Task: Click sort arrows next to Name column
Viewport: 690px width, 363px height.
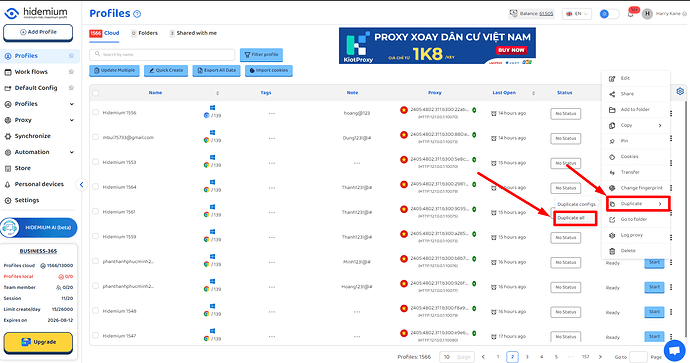Action: (x=217, y=93)
